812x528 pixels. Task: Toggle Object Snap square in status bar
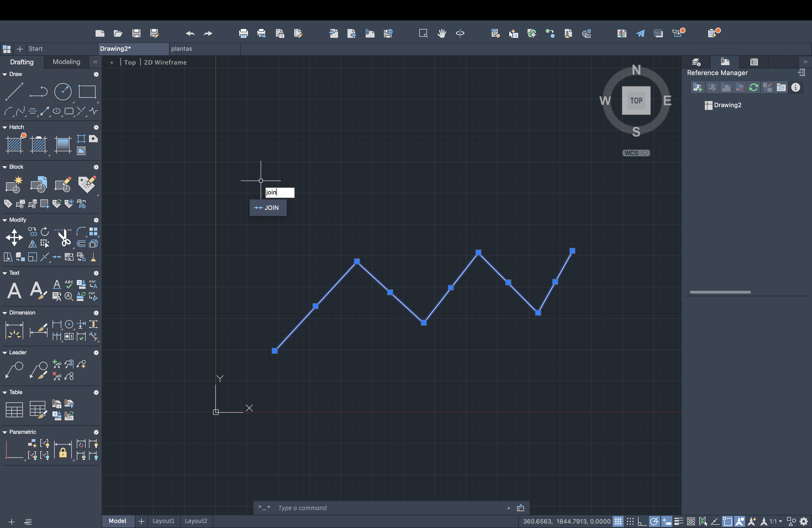point(727,521)
